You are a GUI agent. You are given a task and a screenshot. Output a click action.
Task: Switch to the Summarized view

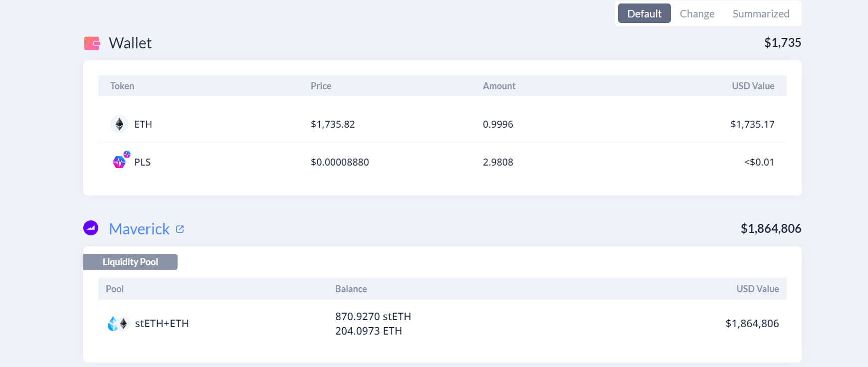pos(761,13)
